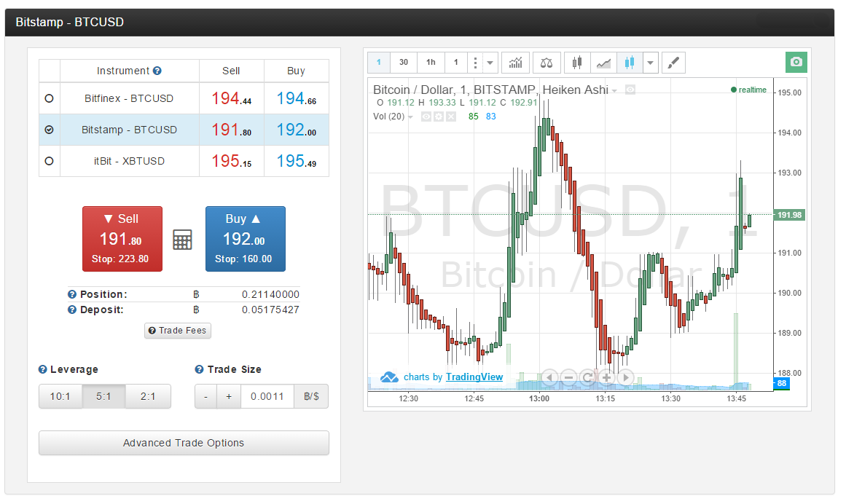Click the current price label 191.98
This screenshot has height=504, width=846.
click(x=789, y=215)
